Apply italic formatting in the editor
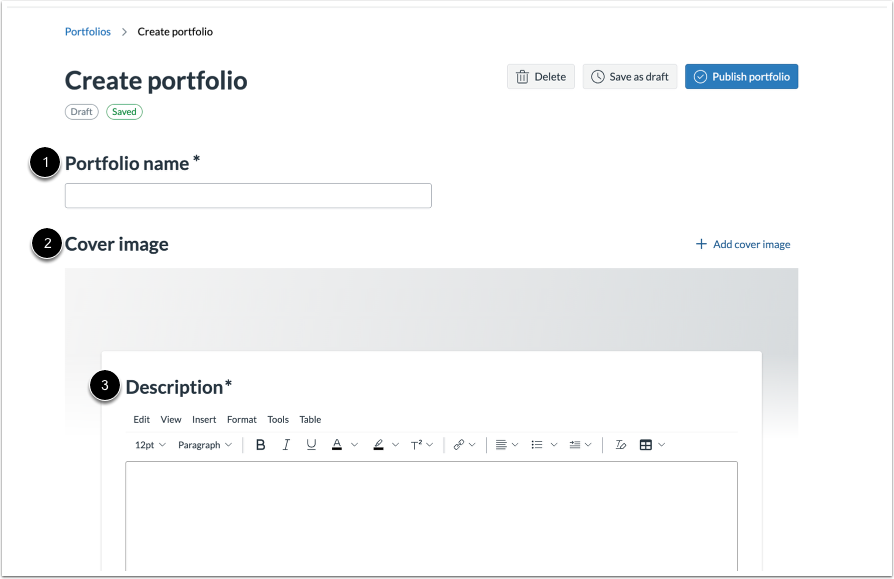 click(285, 444)
